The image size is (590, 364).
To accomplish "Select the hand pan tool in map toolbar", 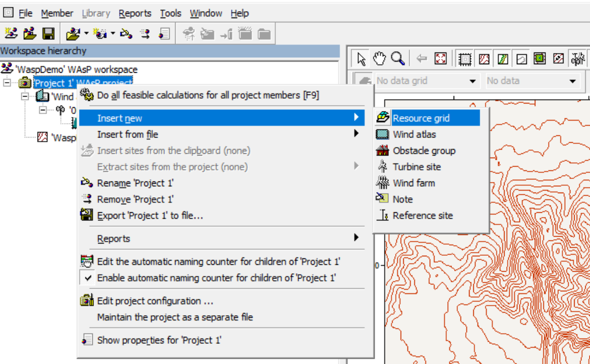I will (x=379, y=59).
